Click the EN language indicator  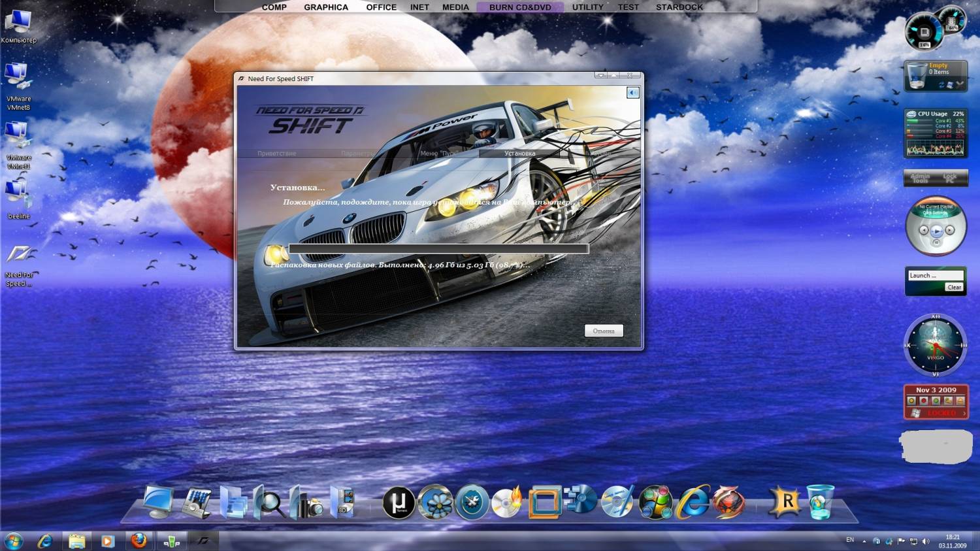(x=850, y=540)
